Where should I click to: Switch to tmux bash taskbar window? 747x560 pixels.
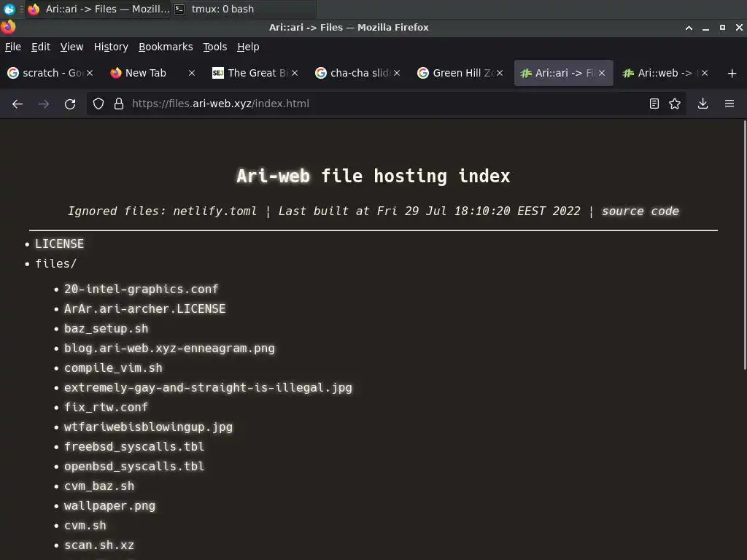click(x=244, y=9)
